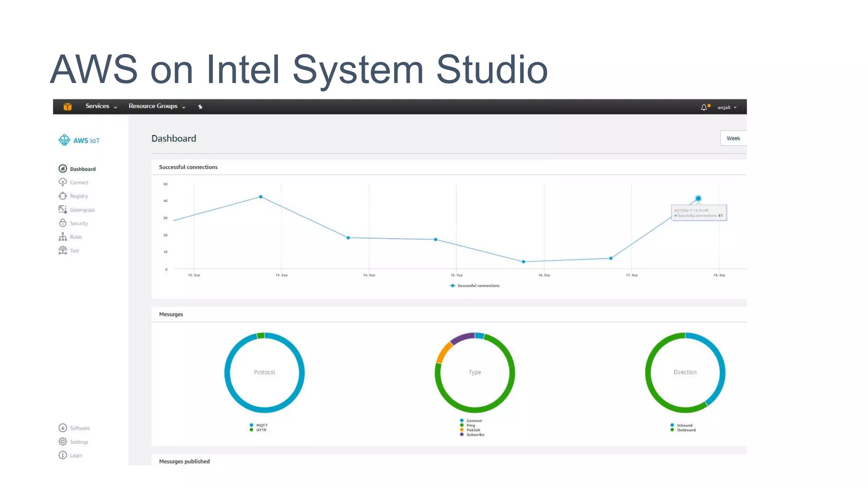868x488 pixels.
Task: Click the Registry icon
Action: tap(63, 196)
